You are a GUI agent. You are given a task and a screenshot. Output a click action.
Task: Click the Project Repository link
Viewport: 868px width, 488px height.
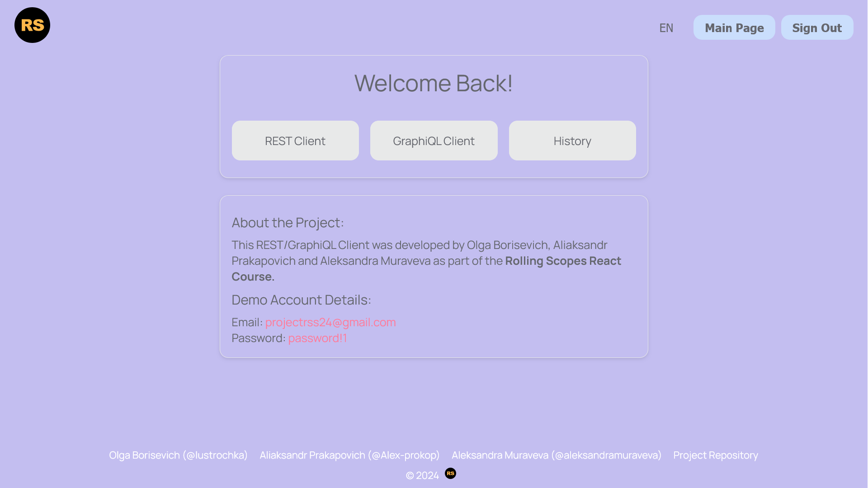715,455
